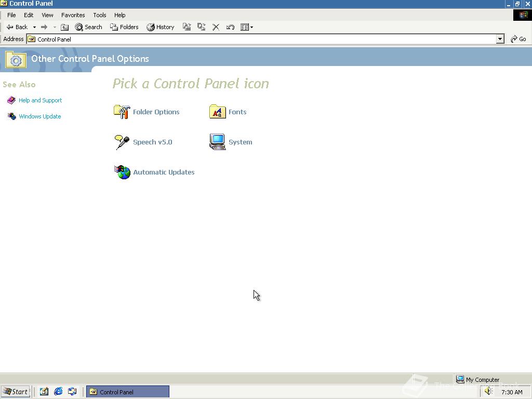Click the Back arrow button
Viewport: 532px width, 399px height.
pyautogui.click(x=17, y=27)
